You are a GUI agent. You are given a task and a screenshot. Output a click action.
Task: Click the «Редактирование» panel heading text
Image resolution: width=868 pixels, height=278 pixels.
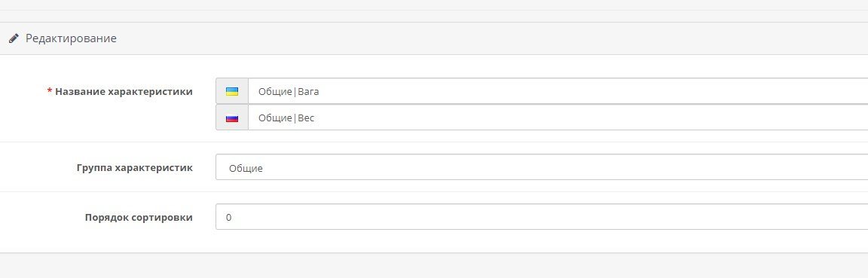(71, 38)
